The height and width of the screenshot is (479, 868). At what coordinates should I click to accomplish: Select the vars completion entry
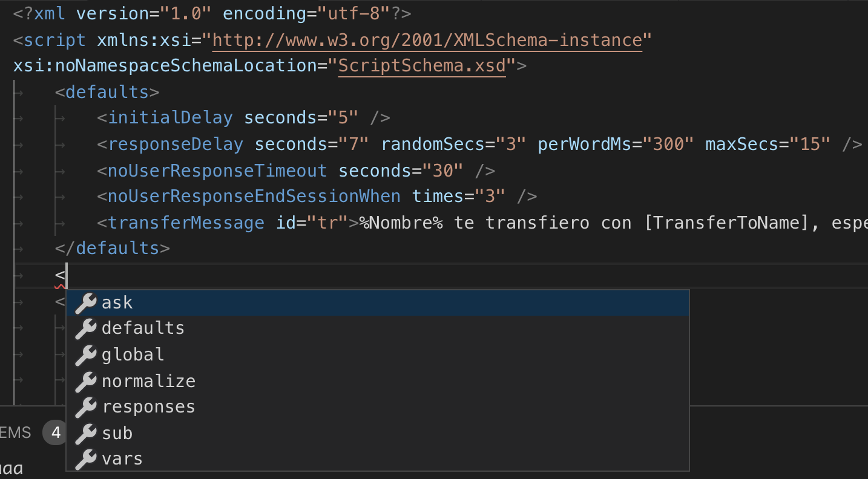click(378, 459)
